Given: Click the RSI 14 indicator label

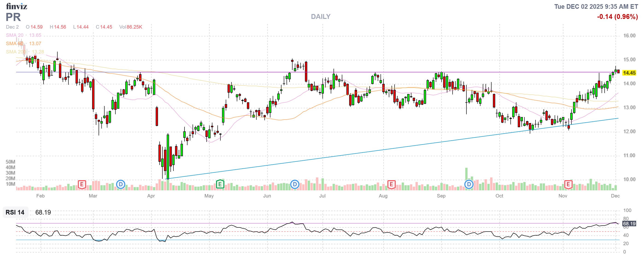Looking at the screenshot, I should pos(15,212).
